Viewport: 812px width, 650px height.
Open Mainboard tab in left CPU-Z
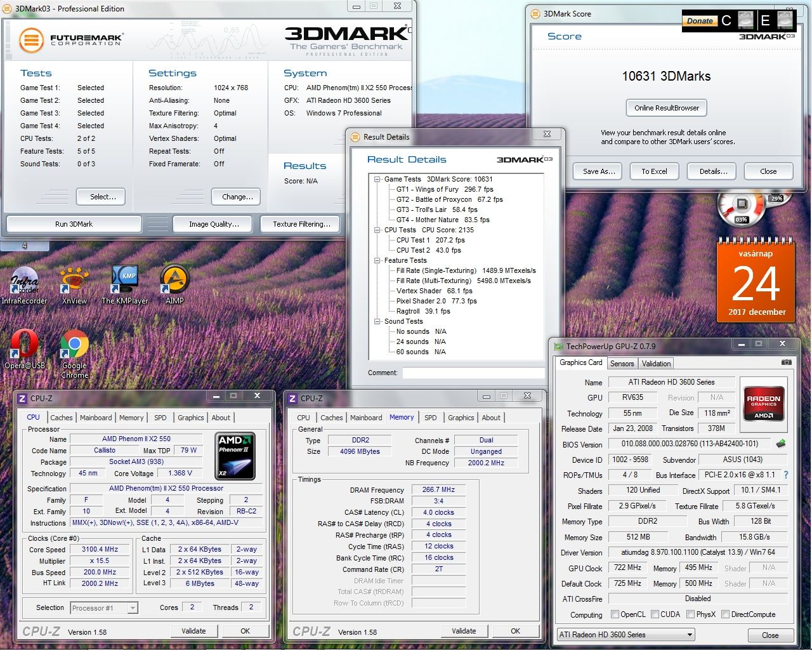tap(96, 418)
